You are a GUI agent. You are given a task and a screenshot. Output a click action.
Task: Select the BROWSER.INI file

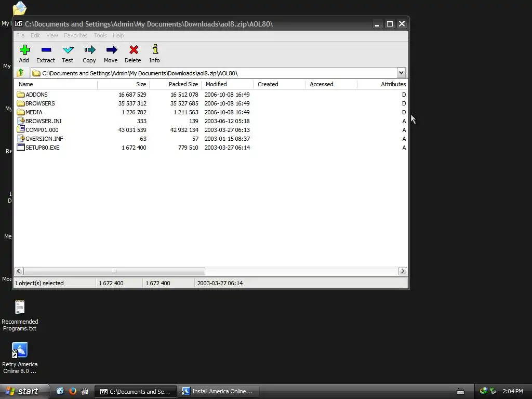(x=39, y=121)
